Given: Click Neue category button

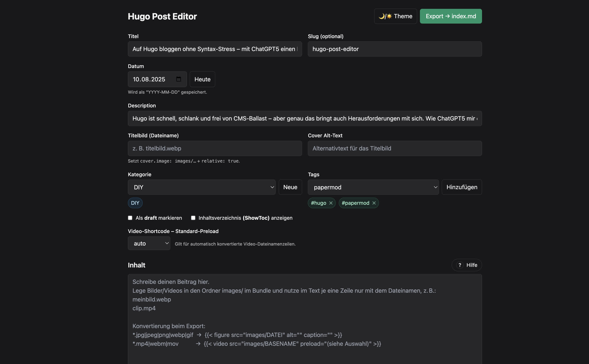Looking at the screenshot, I should (x=290, y=187).
